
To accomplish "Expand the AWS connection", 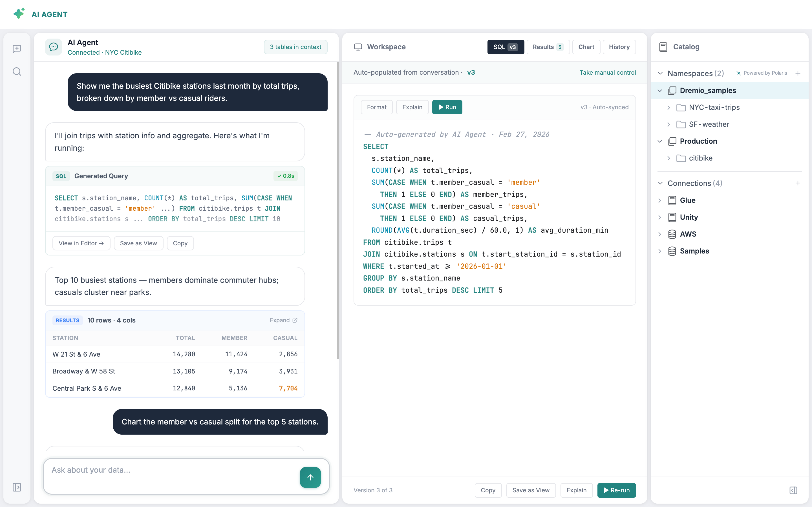I will coord(660,234).
